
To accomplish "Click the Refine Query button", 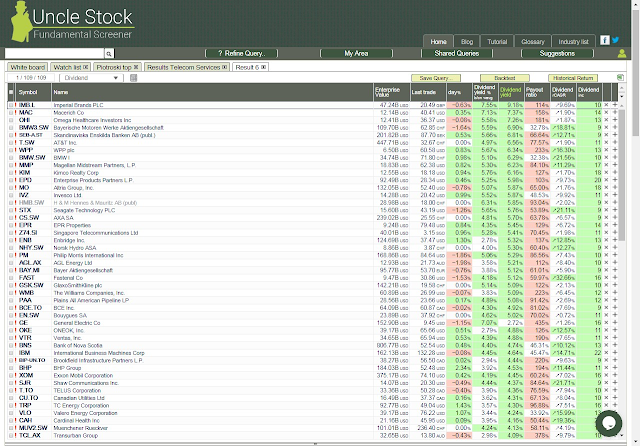I will pos(242,53).
